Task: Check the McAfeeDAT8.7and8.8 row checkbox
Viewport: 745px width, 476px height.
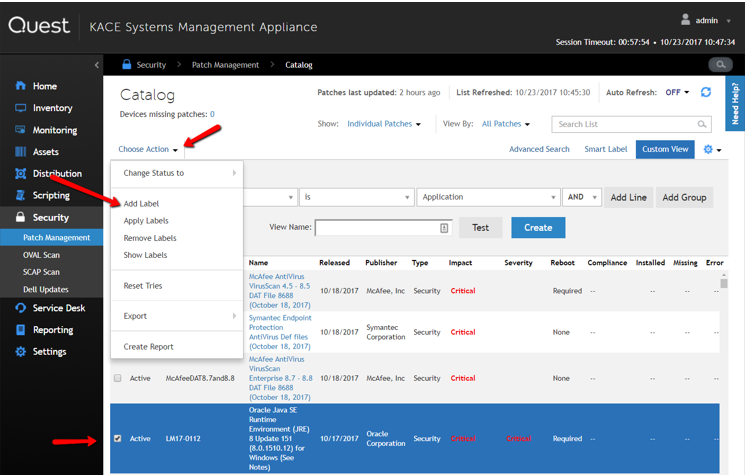Action: tap(118, 378)
